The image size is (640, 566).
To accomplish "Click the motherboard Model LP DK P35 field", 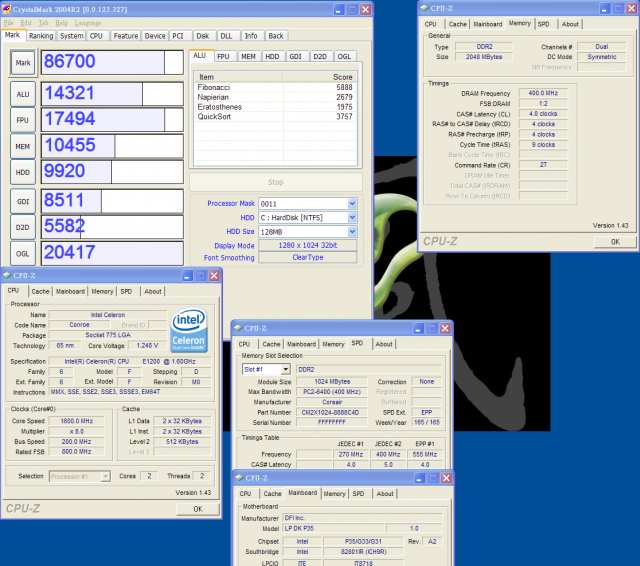I will [x=333, y=528].
